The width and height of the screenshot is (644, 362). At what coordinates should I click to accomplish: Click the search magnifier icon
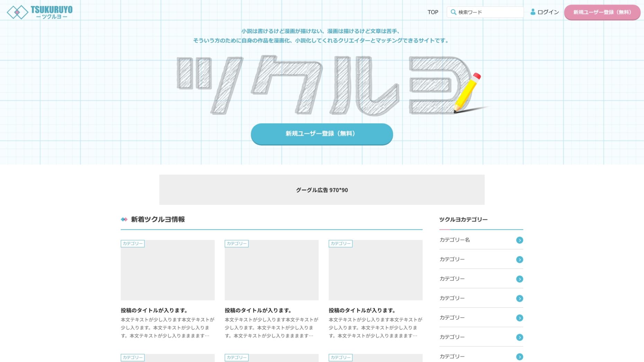(453, 12)
